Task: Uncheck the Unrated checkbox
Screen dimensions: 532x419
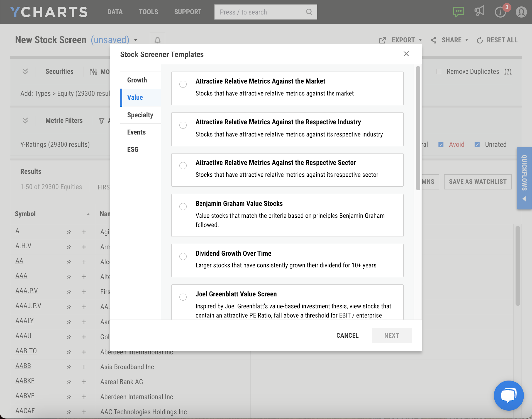Action: (x=477, y=145)
